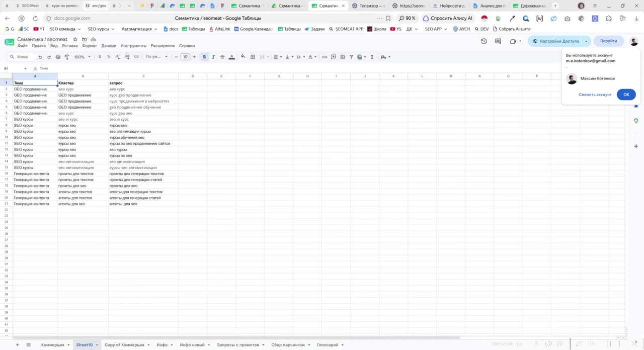Switch to Запросы с промптов sheet

[x=238, y=345]
